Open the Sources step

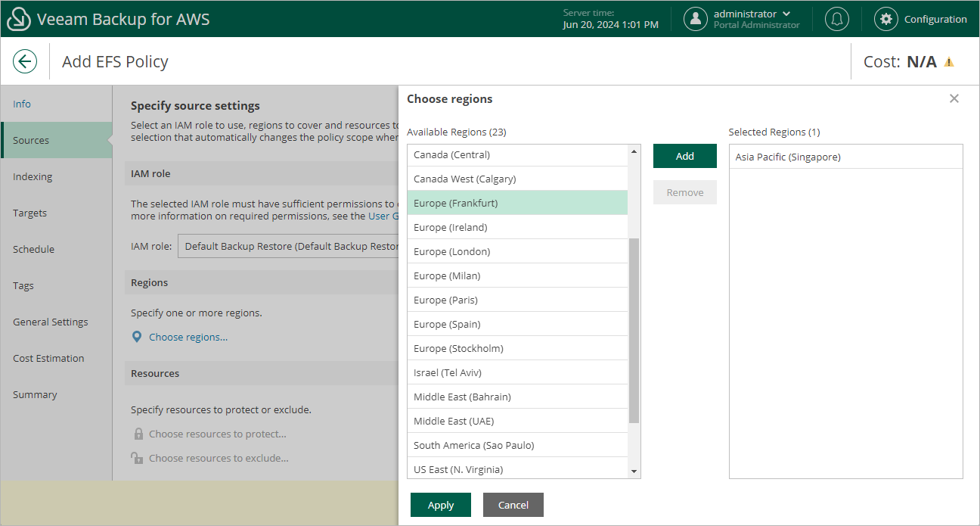click(57, 140)
